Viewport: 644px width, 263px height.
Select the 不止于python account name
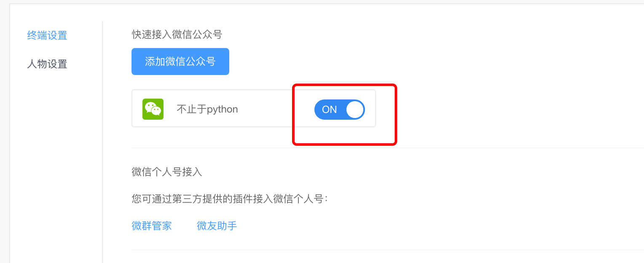click(x=207, y=110)
